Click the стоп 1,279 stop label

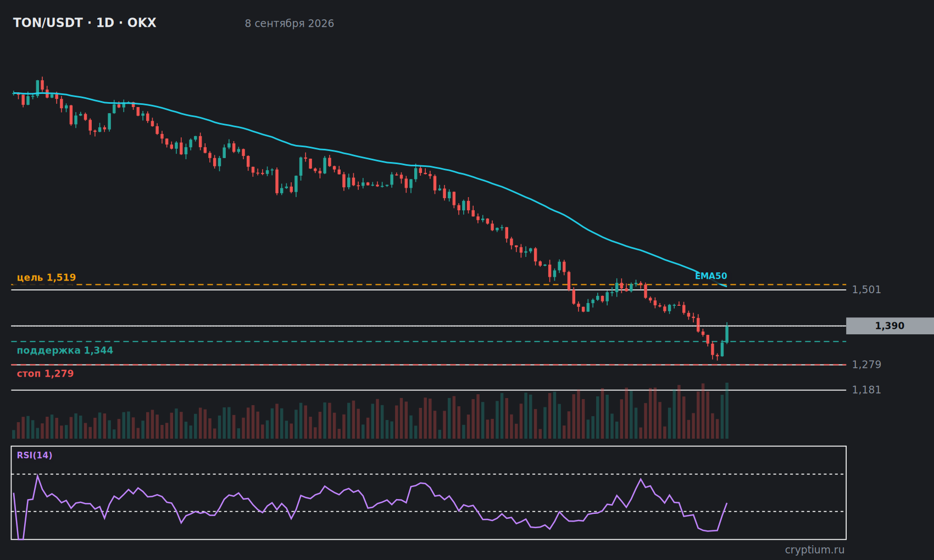pyautogui.click(x=45, y=373)
